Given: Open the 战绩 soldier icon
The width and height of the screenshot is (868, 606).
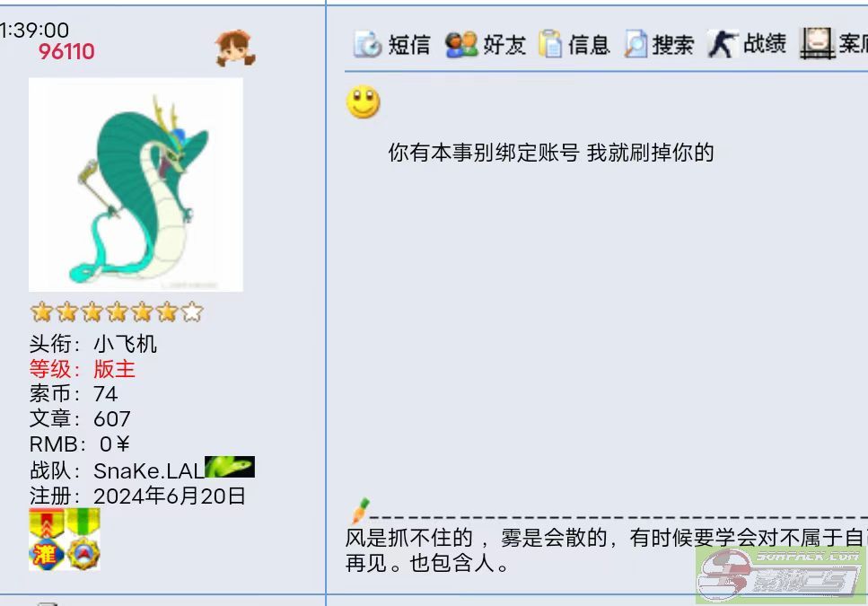Looking at the screenshot, I should click(723, 44).
